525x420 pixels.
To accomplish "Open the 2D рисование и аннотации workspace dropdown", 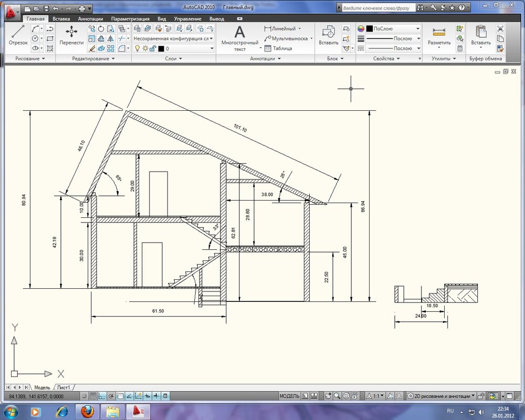I will (x=444, y=396).
